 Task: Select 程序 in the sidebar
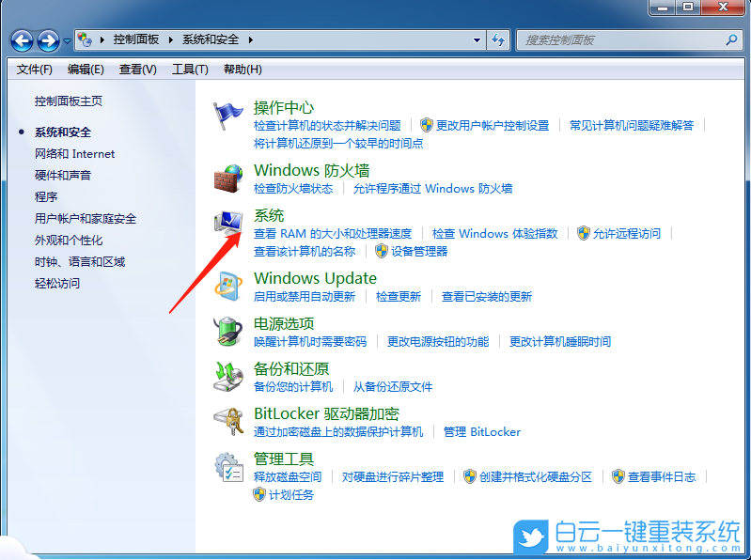point(46,196)
